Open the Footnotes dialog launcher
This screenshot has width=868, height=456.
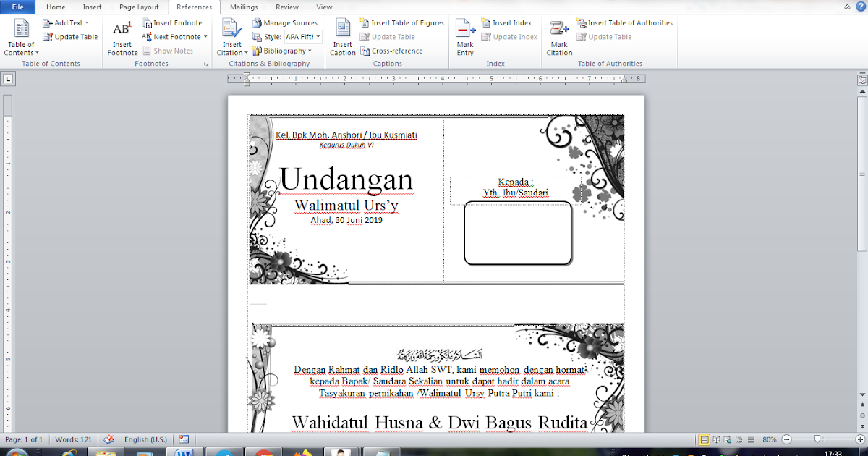click(206, 64)
